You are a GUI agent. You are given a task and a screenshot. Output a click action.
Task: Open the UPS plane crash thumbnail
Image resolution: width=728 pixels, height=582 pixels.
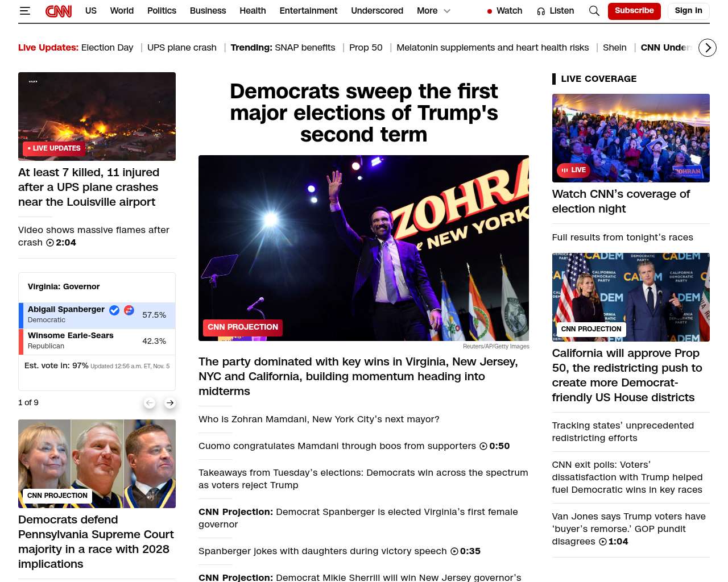click(97, 117)
